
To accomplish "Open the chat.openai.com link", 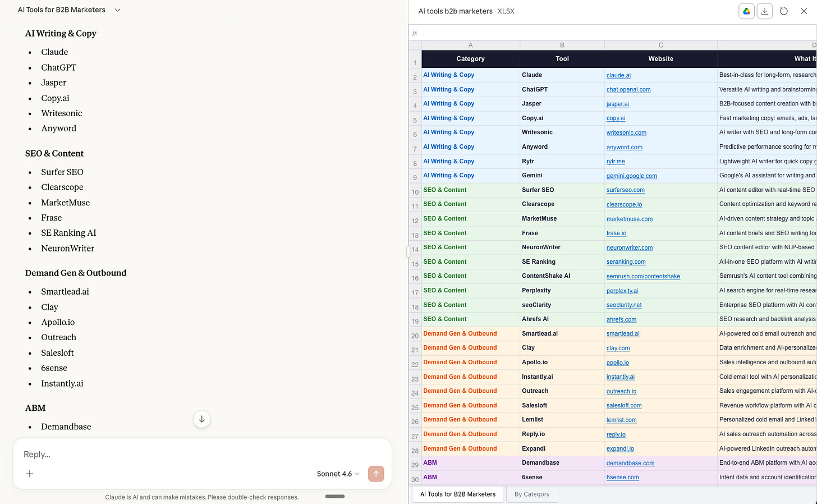I will [628, 90].
